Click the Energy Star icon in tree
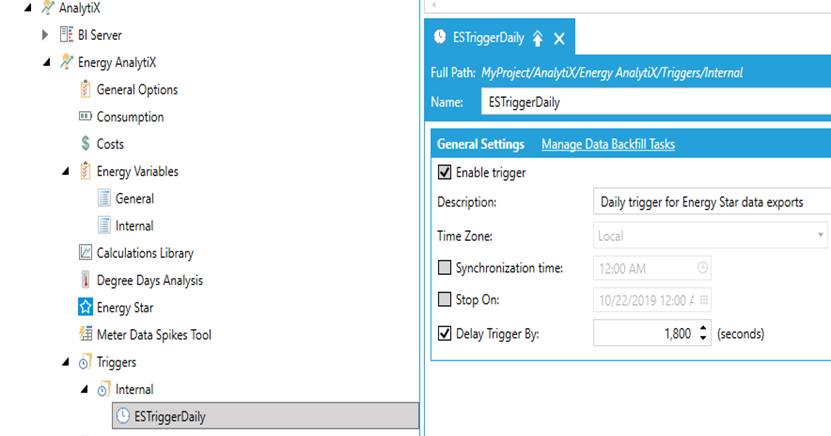This screenshot has height=436, width=831. pyautogui.click(x=85, y=307)
